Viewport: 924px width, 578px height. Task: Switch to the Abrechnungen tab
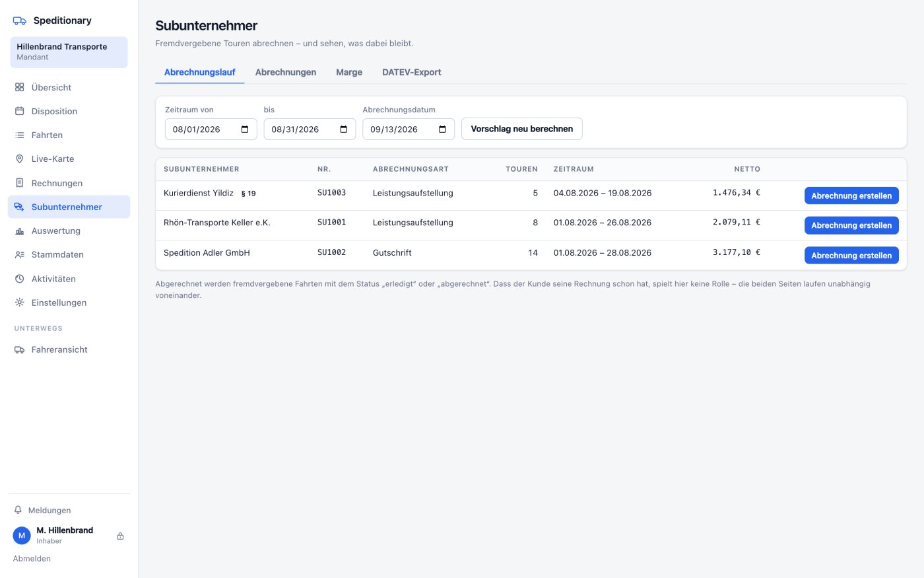click(286, 72)
